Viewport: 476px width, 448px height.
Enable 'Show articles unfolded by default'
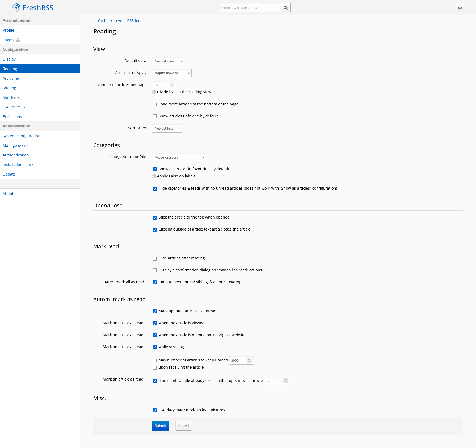(x=155, y=116)
